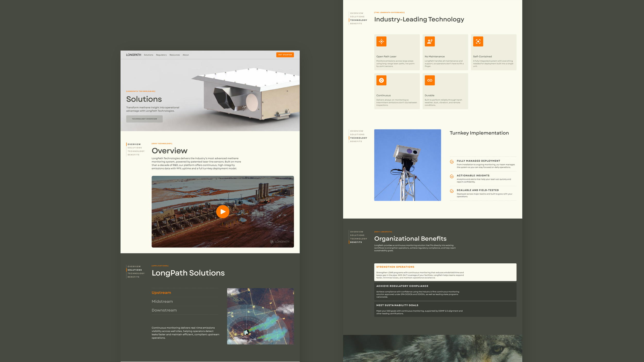Open the upstream emissions map image
The image size is (644, 362).
[260, 316]
